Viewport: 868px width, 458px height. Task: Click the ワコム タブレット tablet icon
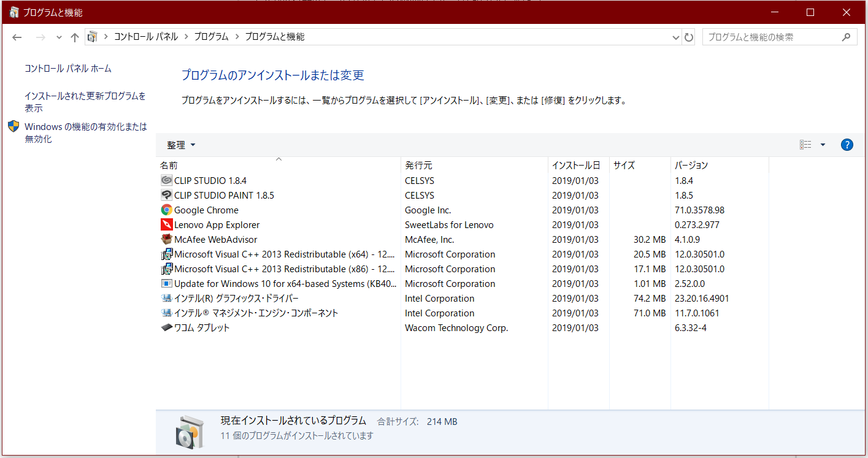click(166, 327)
